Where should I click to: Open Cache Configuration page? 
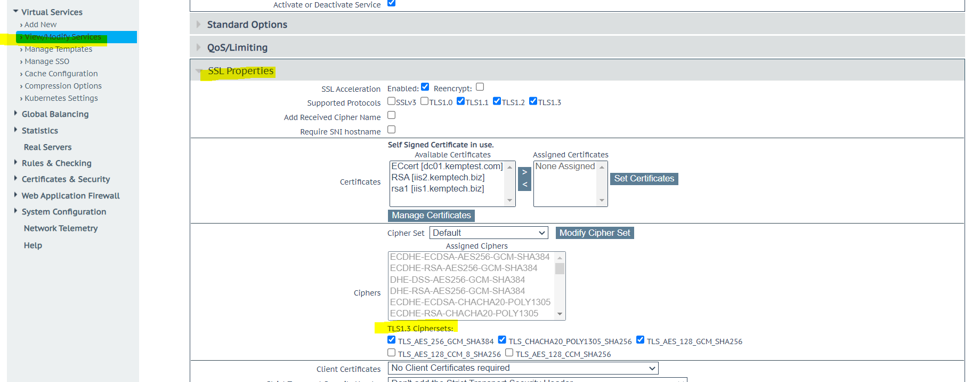point(61,74)
